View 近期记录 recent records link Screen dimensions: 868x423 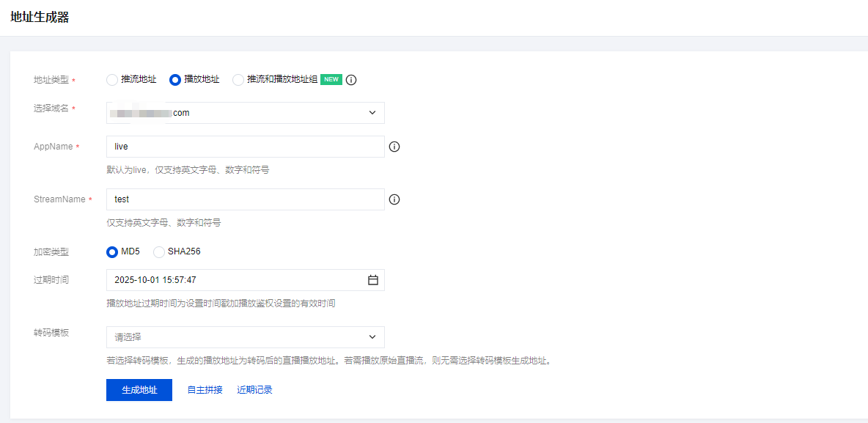[x=254, y=390]
